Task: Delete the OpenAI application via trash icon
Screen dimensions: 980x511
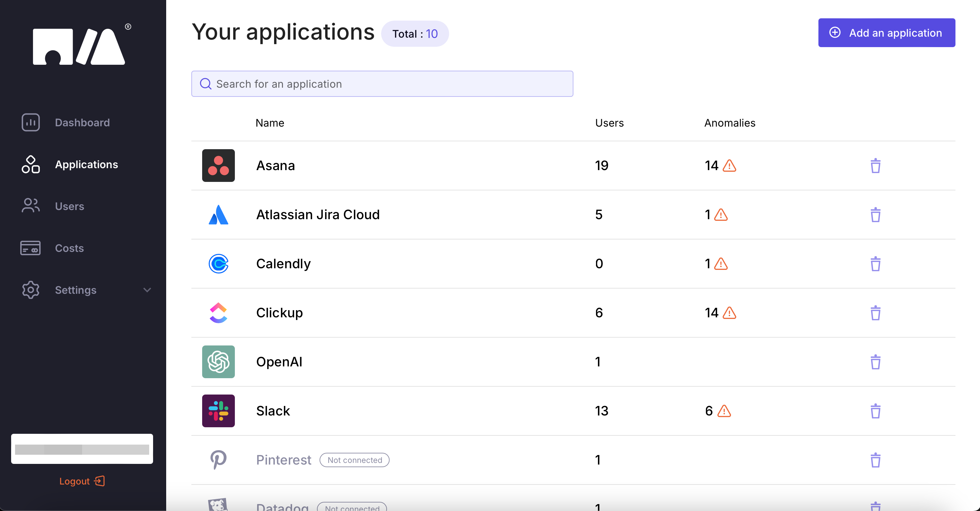Action: pos(875,362)
